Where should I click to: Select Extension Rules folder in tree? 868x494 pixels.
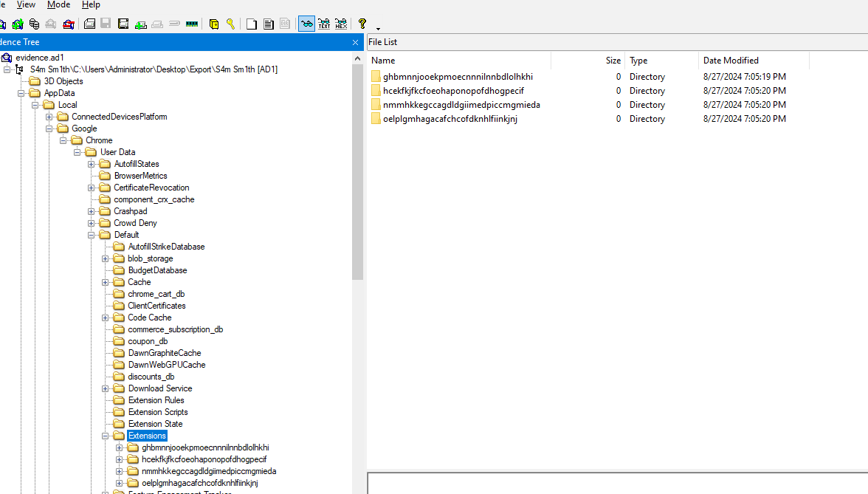coord(156,400)
